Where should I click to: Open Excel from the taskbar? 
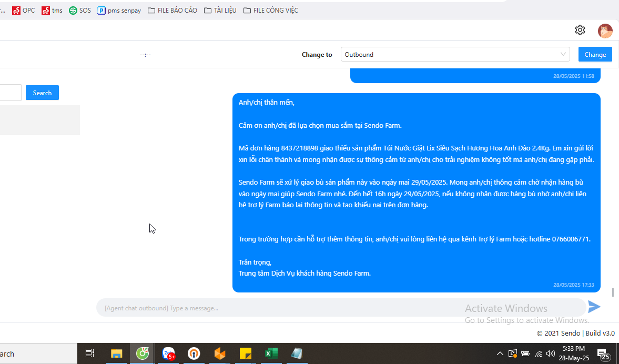(271, 353)
